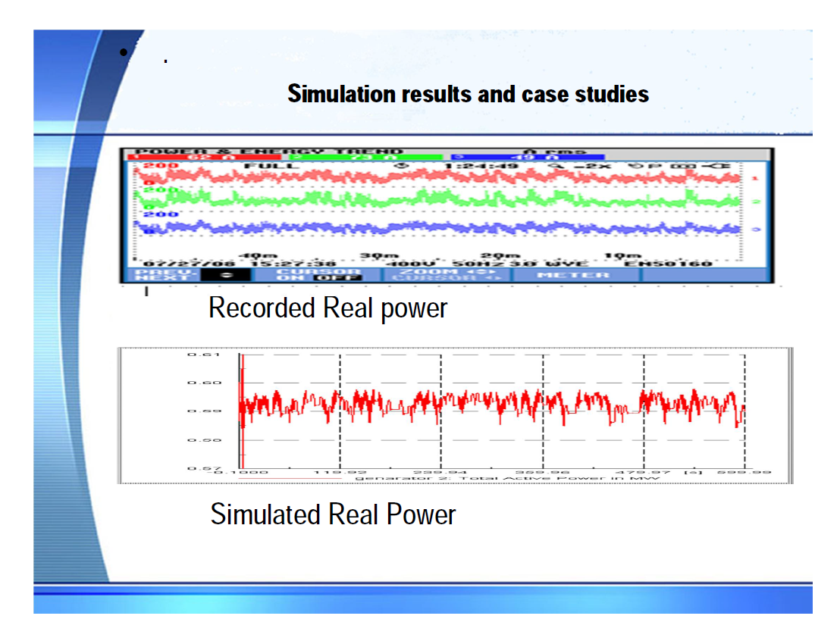Select the zoom magnifier icon in the header

[553, 165]
